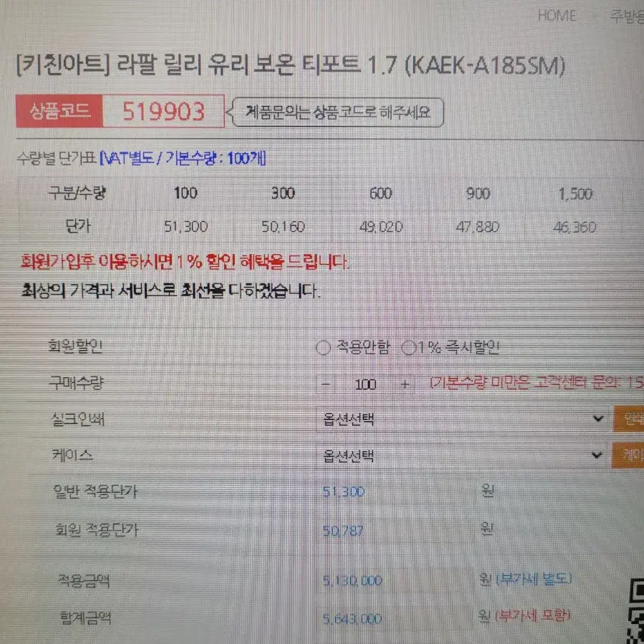Select the 적용안함 radio option

323,348
